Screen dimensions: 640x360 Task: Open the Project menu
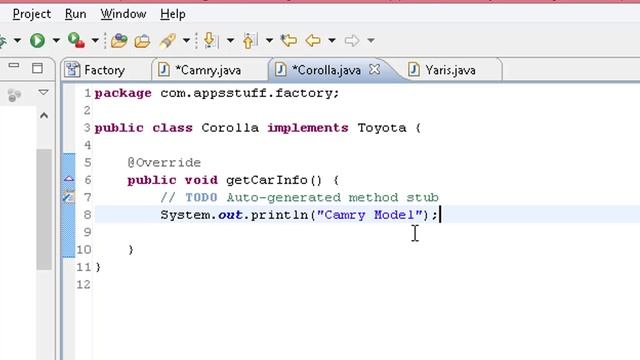pos(32,14)
